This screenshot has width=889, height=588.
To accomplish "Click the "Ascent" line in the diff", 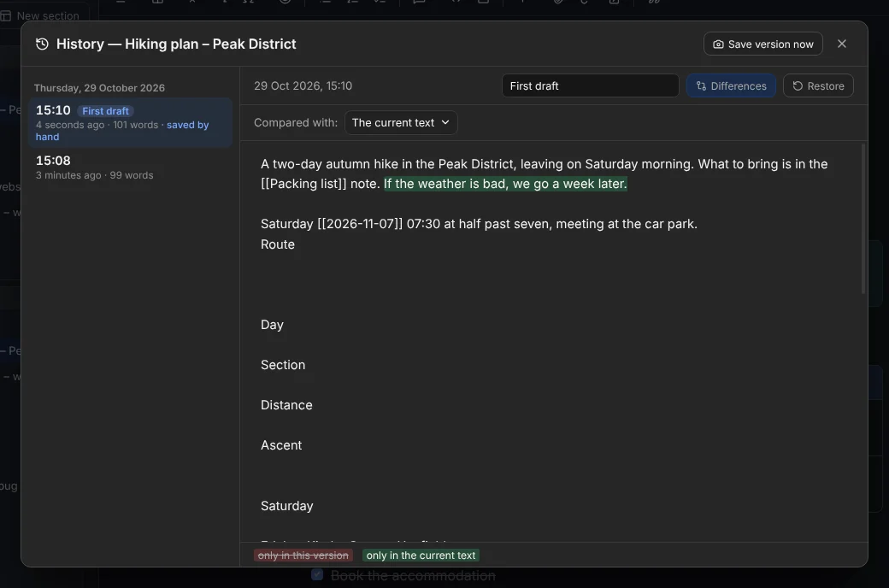I will click(281, 445).
